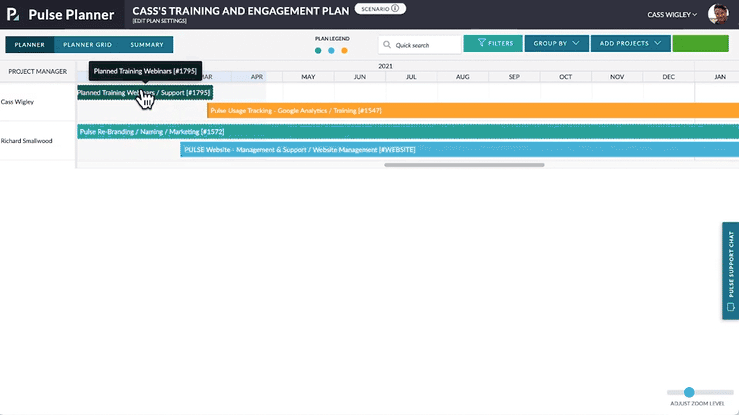Image resolution: width=739 pixels, height=415 pixels.
Task: Select the teal plan legend dot
Action: pos(318,50)
